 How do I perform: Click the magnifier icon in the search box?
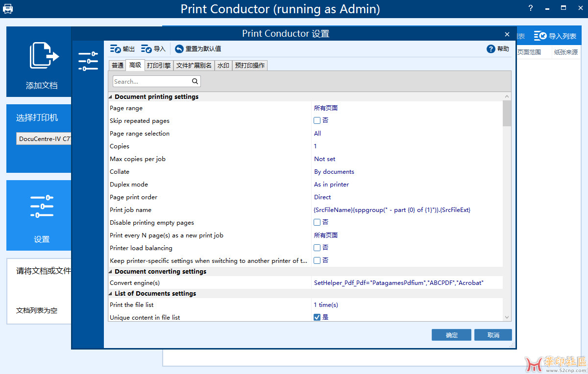tap(195, 81)
